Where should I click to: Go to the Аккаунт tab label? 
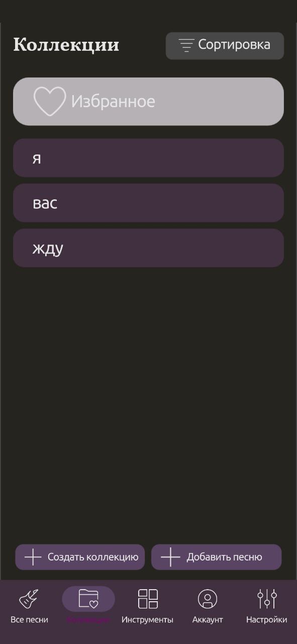click(208, 620)
